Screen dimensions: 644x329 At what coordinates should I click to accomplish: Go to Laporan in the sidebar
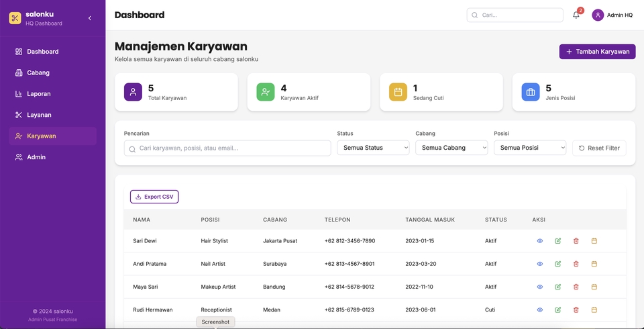click(x=38, y=94)
